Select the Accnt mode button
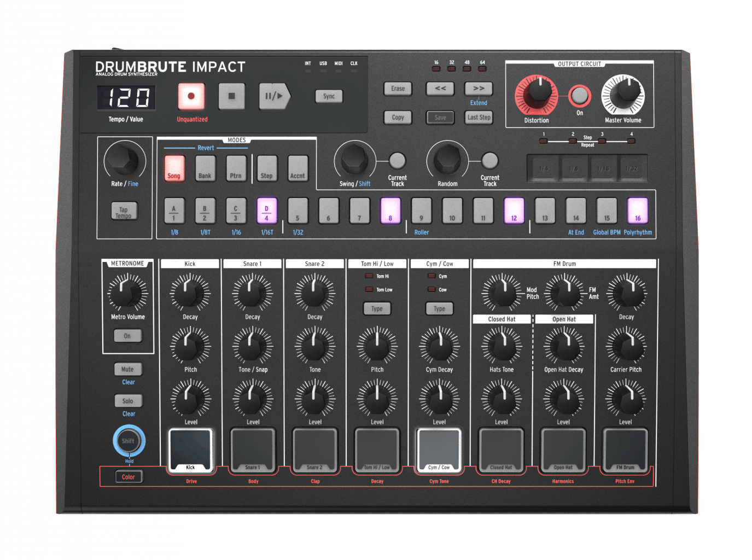This screenshot has width=752, height=560. point(298,168)
